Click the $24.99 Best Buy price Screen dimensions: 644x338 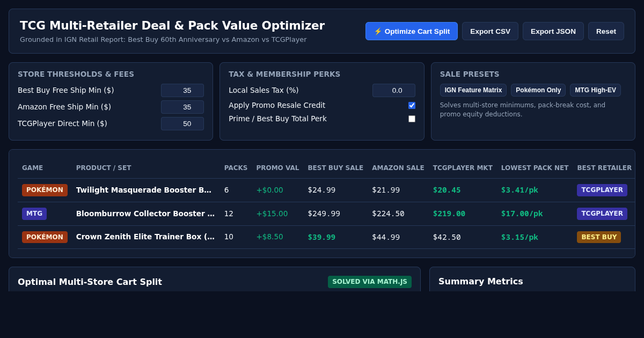tap(321, 190)
